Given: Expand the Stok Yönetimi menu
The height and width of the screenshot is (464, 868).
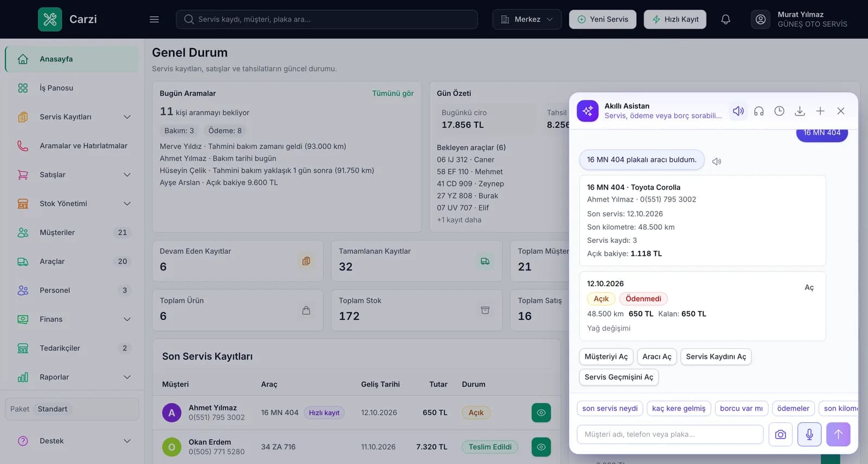Looking at the screenshot, I should click(x=72, y=203).
